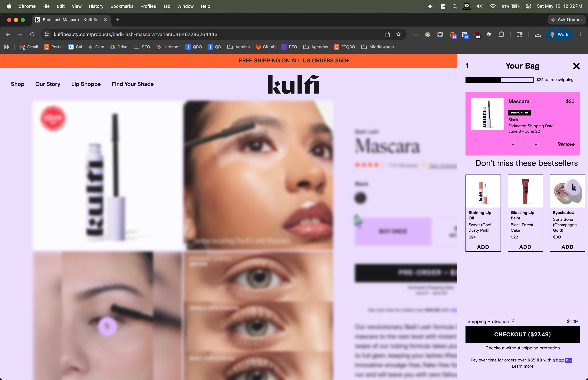Open macOS Spotlight search icon
Viewport: 588px width, 380px height.
(455, 6)
